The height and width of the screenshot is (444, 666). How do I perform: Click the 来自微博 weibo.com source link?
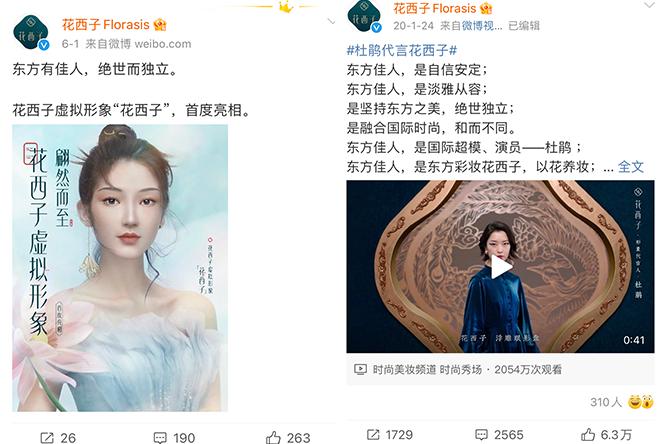(x=138, y=44)
